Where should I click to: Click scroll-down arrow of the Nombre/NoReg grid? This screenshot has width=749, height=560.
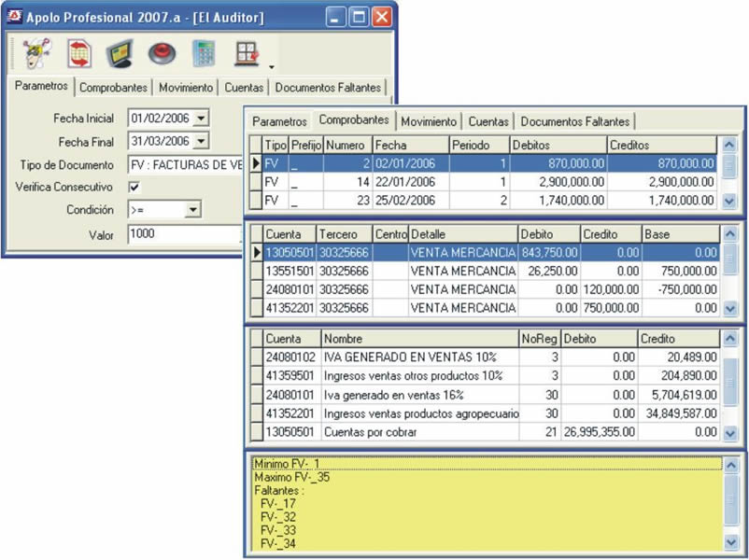point(730,433)
